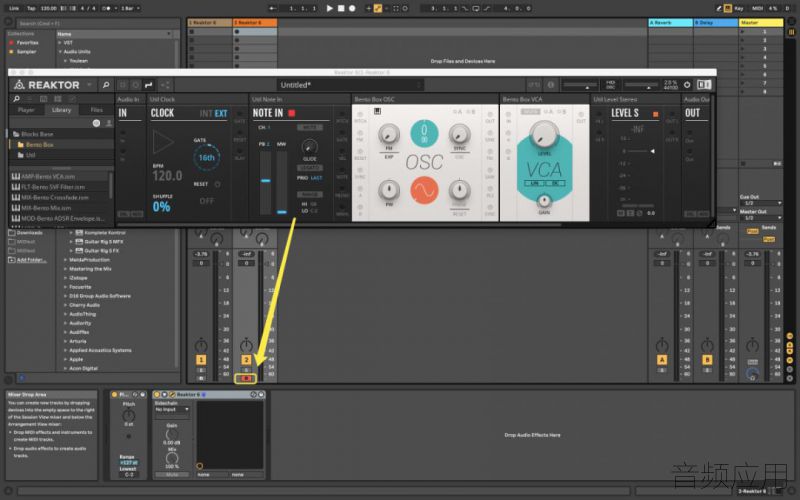Image resolution: width=800 pixels, height=500 pixels.
Task: Switch to the Files tab in Reaktor
Action: pos(96,110)
